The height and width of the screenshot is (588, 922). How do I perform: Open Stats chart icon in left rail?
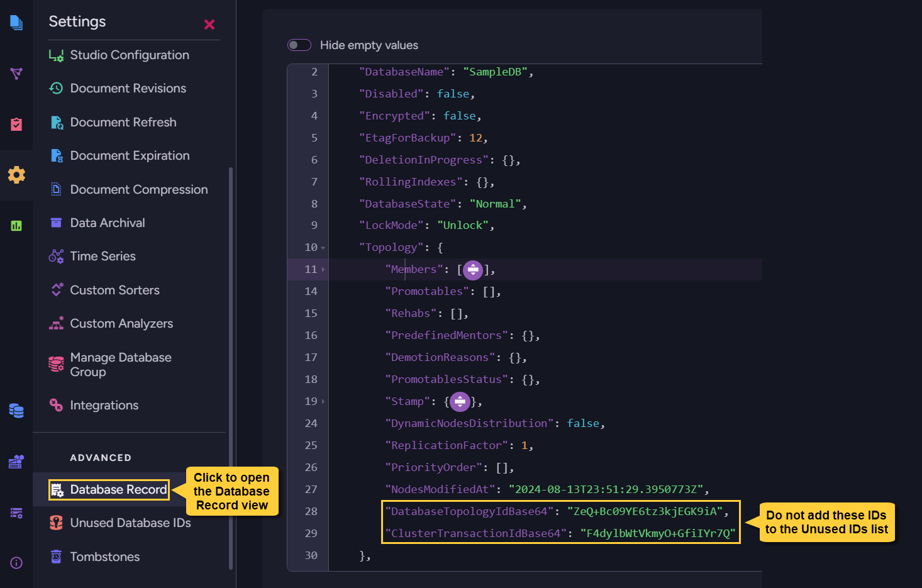tap(16, 225)
